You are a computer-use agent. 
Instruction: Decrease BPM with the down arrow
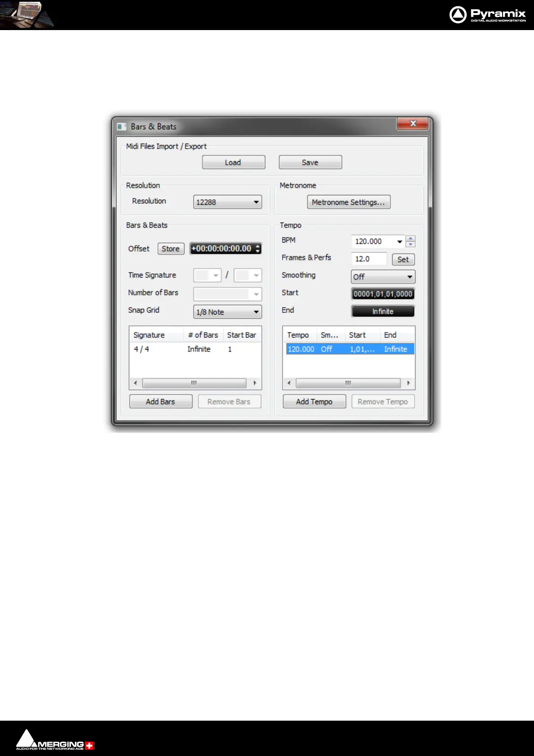(x=411, y=244)
